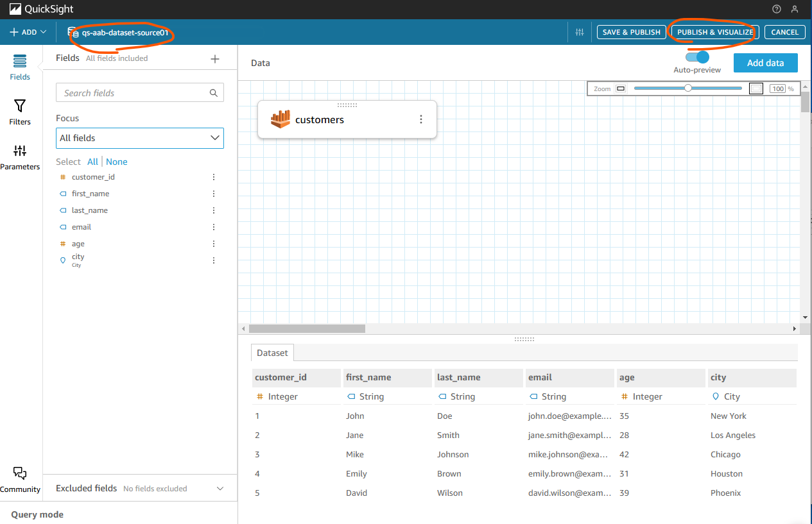
Task: Click PUBLISH & VISUALIZE button
Action: [x=715, y=32]
